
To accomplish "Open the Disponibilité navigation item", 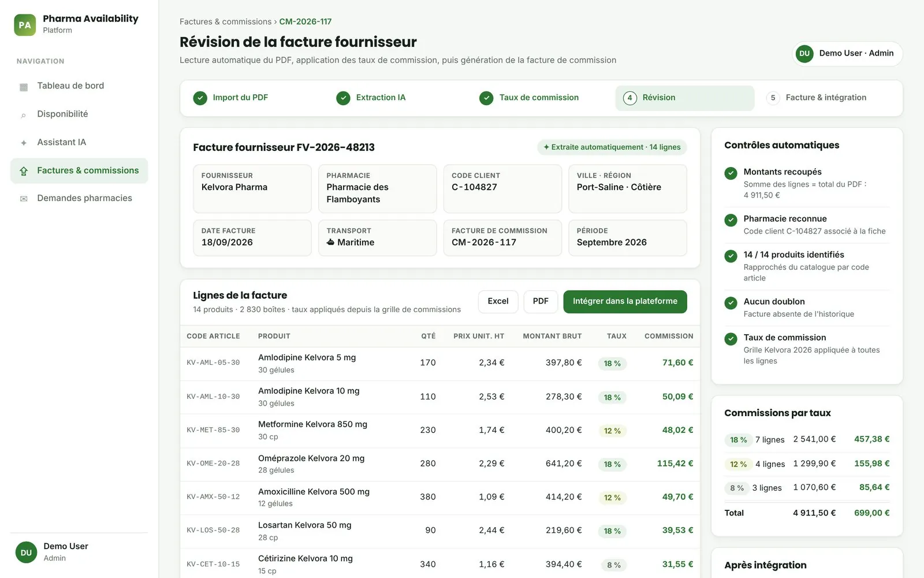I will click(79, 114).
